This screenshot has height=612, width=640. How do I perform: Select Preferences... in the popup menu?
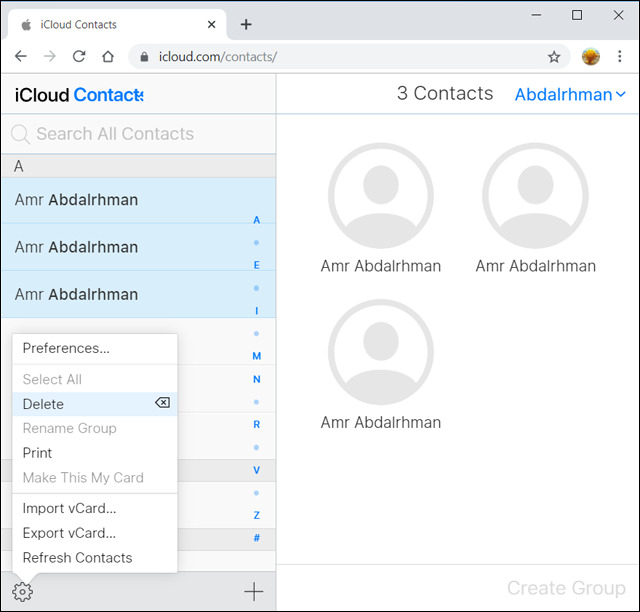[x=66, y=348]
